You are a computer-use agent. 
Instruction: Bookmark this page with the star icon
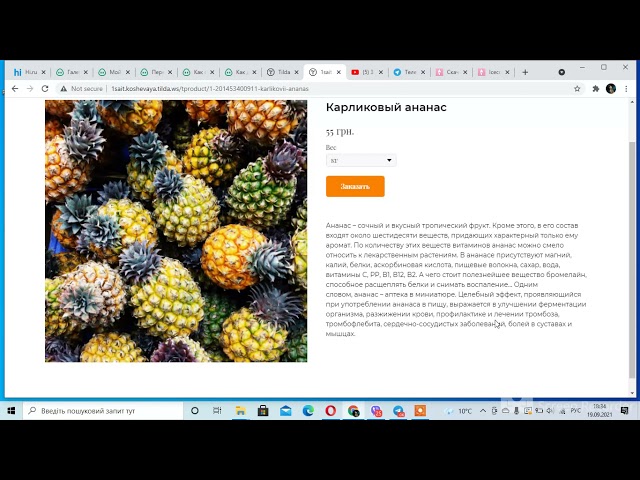point(577,89)
